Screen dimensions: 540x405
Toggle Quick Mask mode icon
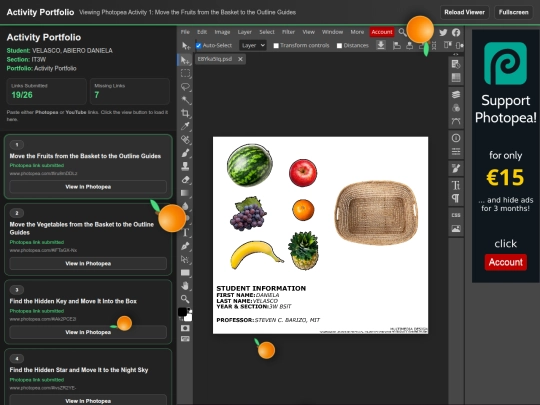pyautogui.click(x=185, y=328)
